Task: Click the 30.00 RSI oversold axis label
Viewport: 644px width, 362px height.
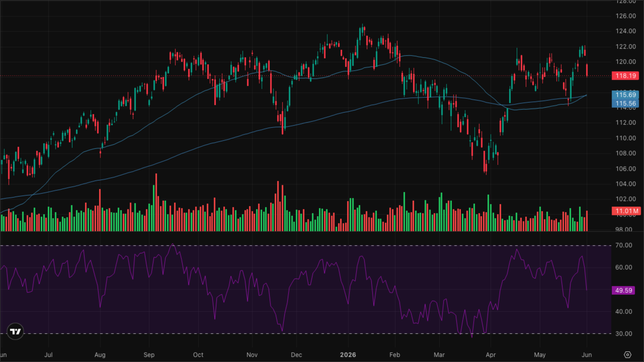Action: tap(624, 334)
